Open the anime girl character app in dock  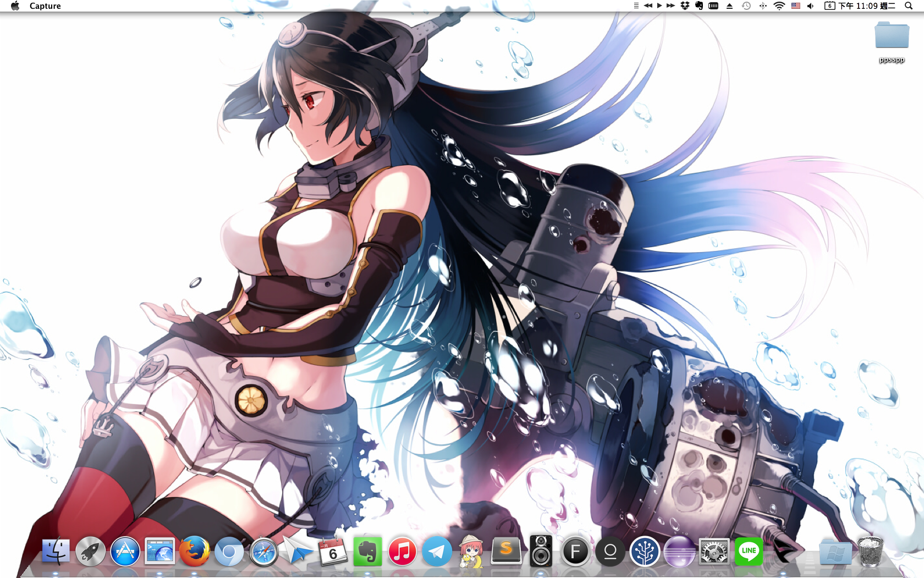[x=471, y=552]
